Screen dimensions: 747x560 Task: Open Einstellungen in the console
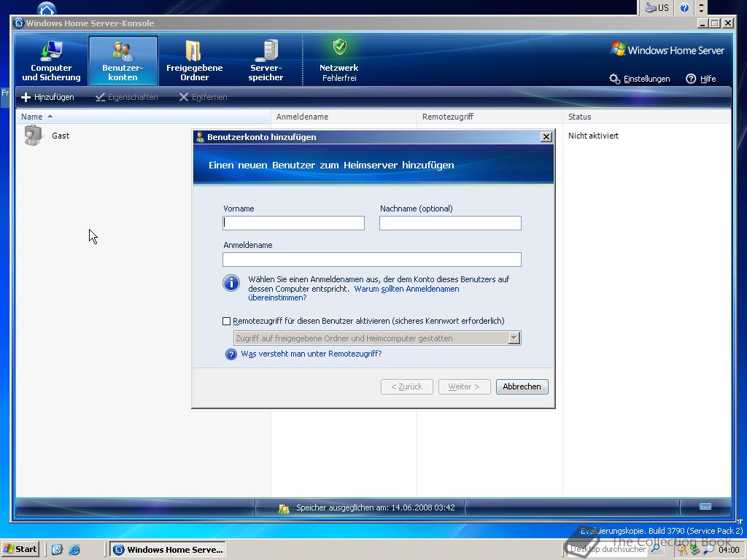point(640,79)
